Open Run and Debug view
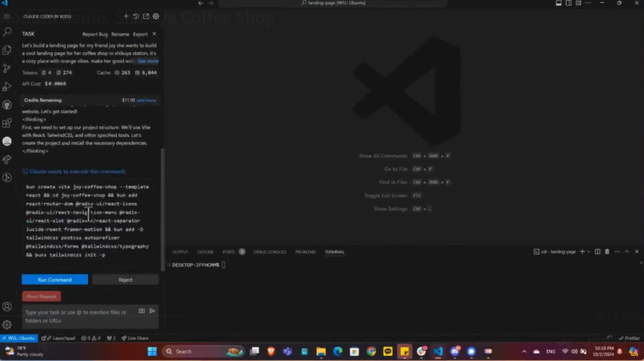 coord(7,87)
